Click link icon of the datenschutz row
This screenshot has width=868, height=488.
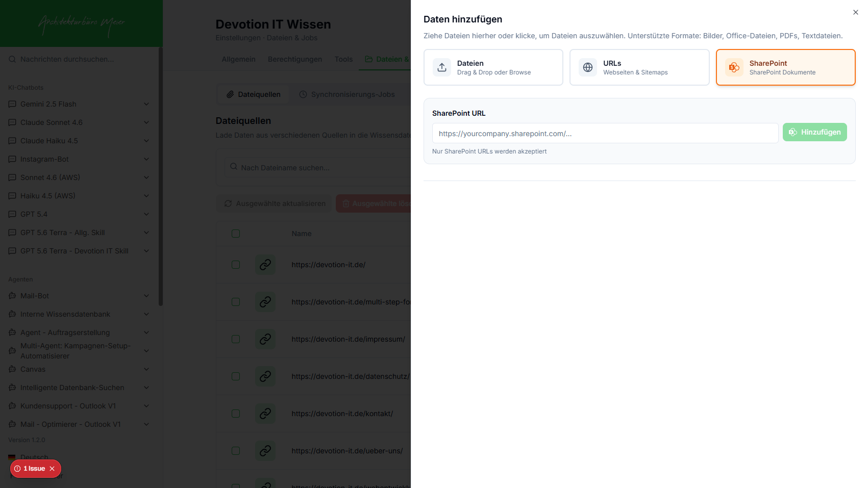click(265, 376)
